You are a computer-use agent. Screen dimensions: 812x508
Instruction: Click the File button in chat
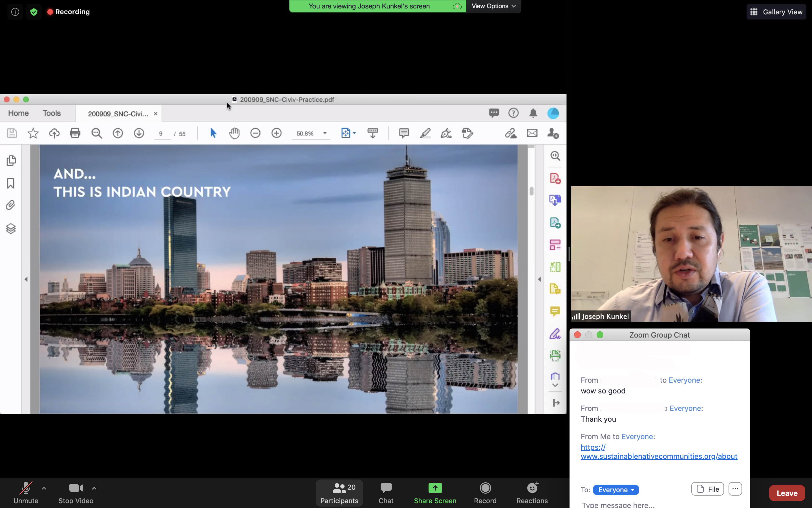[x=708, y=489]
